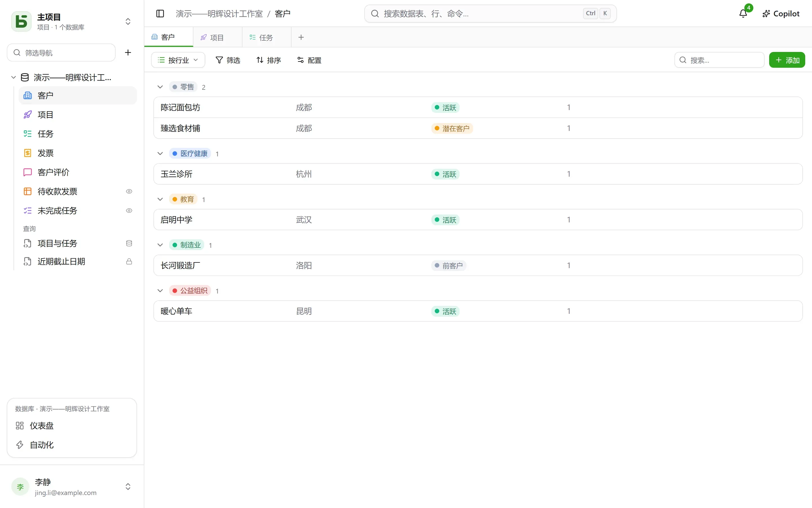Open 发票 table in sidebar
The height and width of the screenshot is (508, 812).
pos(78,153)
